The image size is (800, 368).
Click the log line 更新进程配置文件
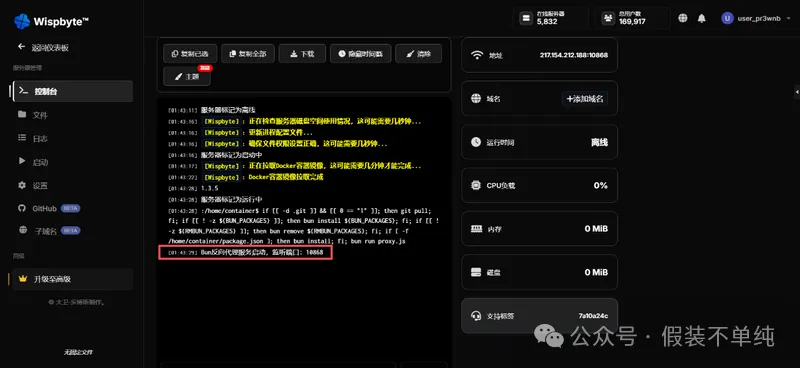point(281,133)
